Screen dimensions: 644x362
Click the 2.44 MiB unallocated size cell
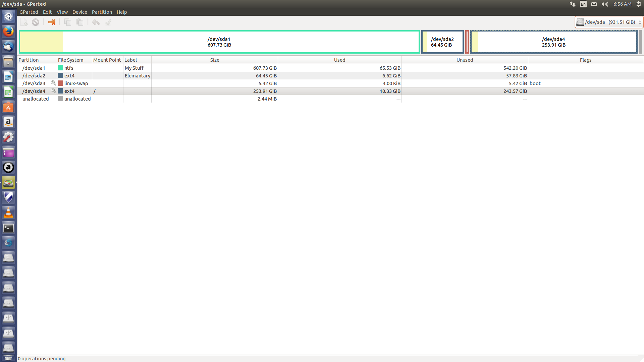coord(267,99)
